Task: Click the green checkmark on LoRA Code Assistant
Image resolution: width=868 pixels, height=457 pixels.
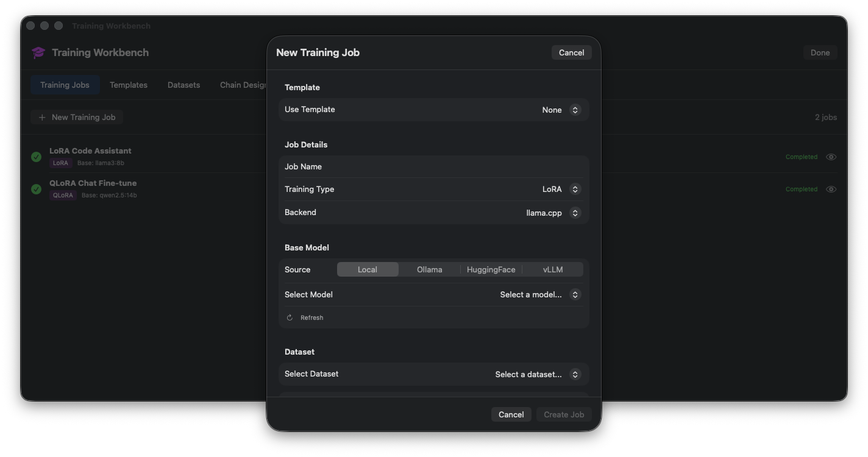Action: point(36,157)
